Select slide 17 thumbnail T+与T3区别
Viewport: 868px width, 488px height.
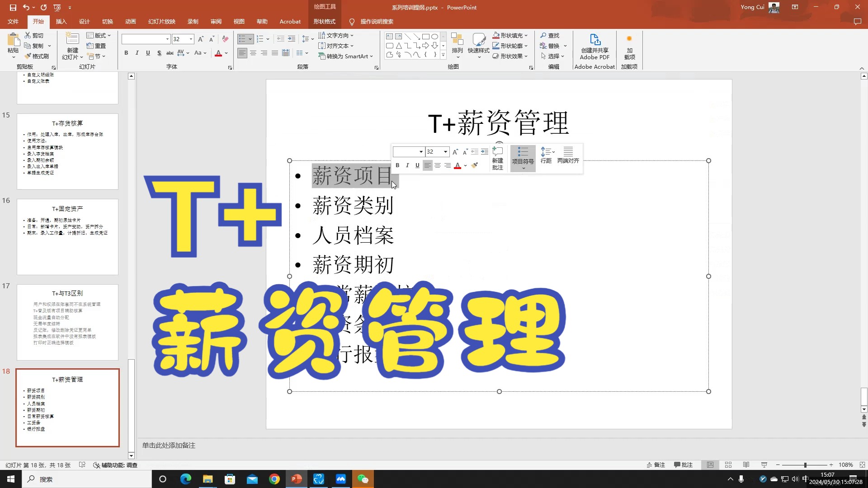[x=67, y=322]
